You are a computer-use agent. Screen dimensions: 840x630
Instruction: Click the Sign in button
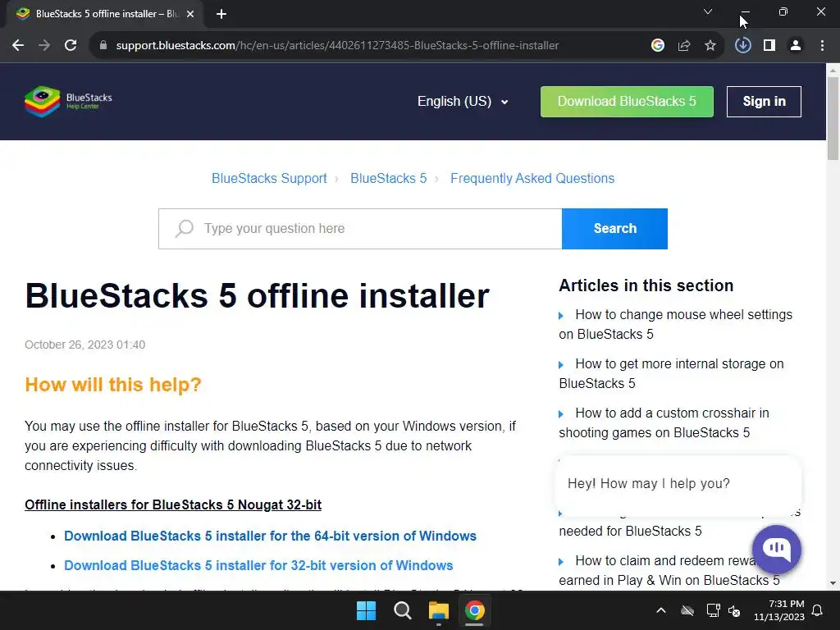click(x=764, y=101)
